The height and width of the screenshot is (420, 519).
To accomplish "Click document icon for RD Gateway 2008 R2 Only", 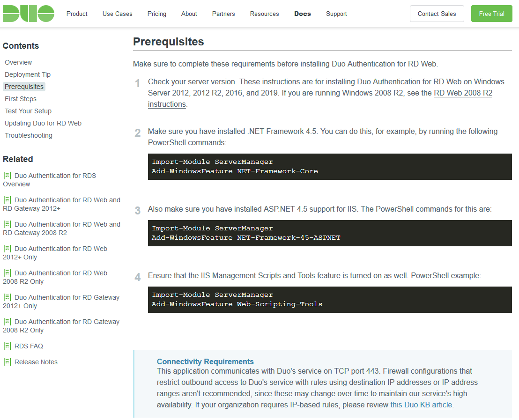I will click(7, 321).
